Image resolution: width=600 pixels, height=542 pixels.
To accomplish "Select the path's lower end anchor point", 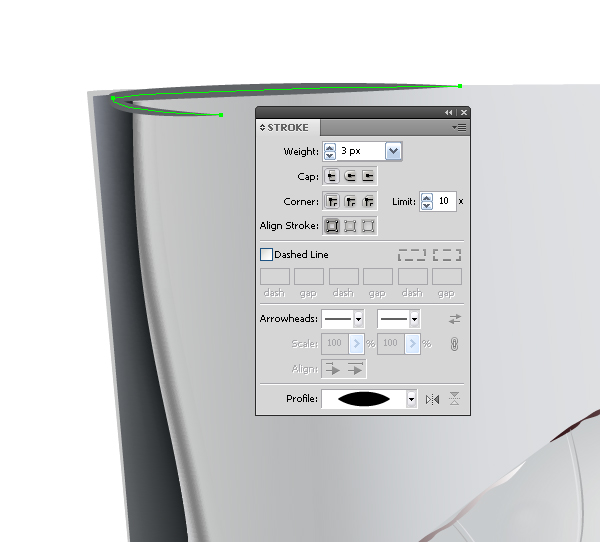I will (221, 115).
